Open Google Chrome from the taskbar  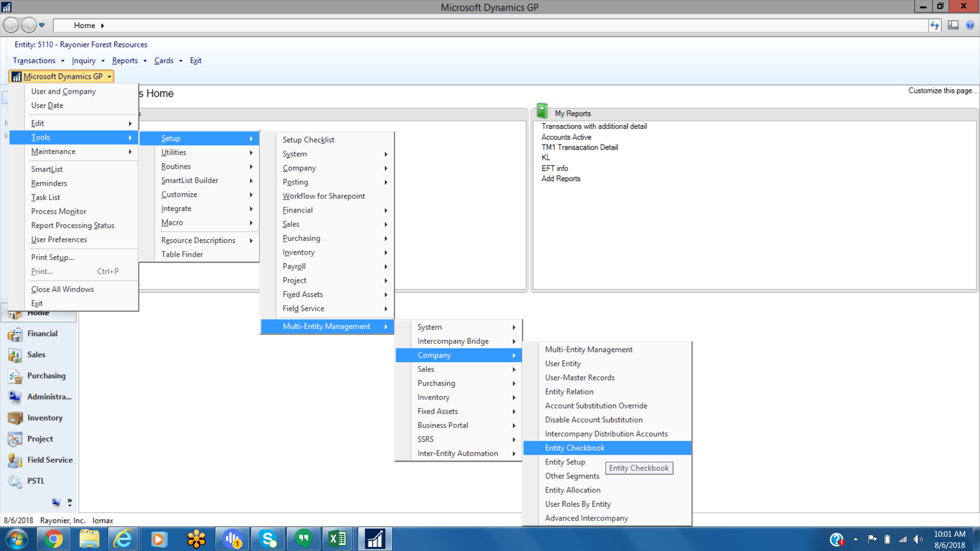coord(53,539)
